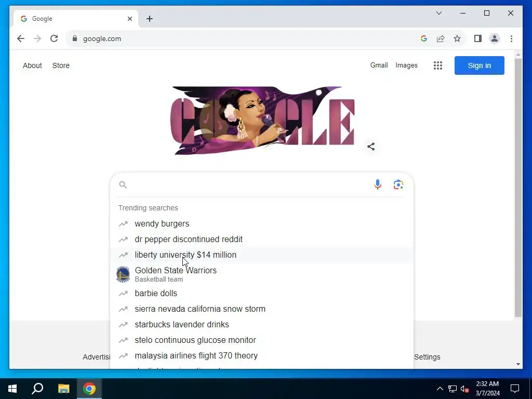Image resolution: width=532 pixels, height=399 pixels.
Task: Open Chrome's three-dot menu
Action: click(511, 38)
